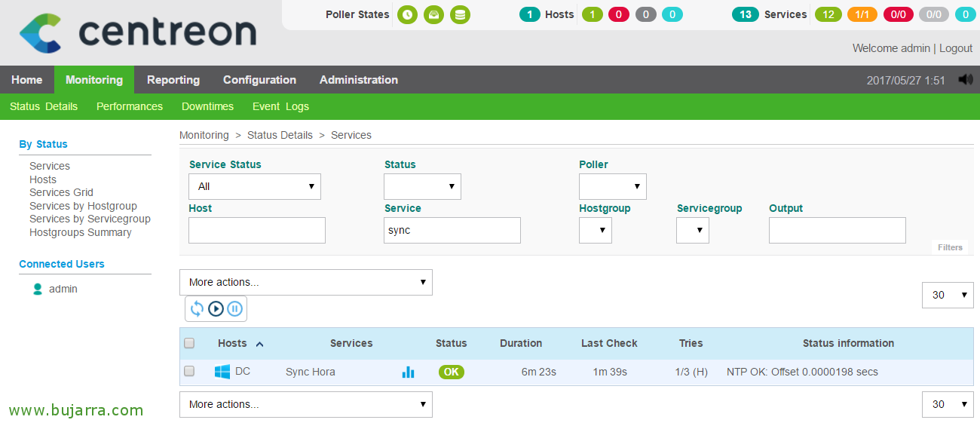Click the red hosts down badge
This screenshot has width=980, height=426.
click(x=619, y=14)
